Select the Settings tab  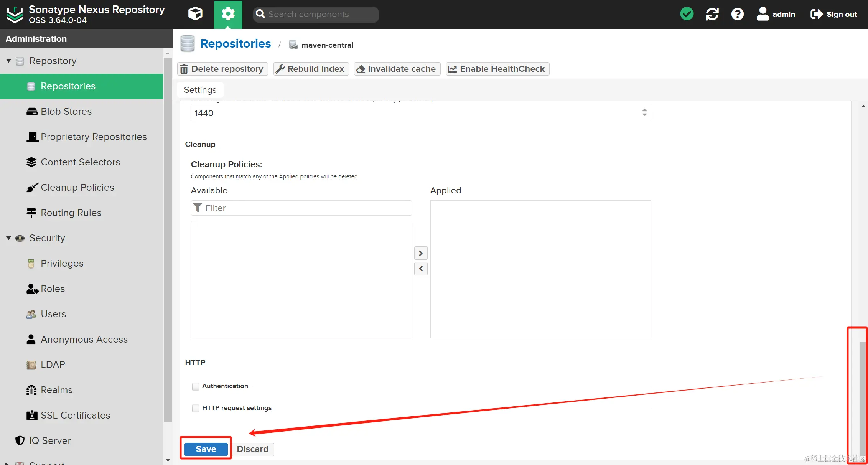200,90
